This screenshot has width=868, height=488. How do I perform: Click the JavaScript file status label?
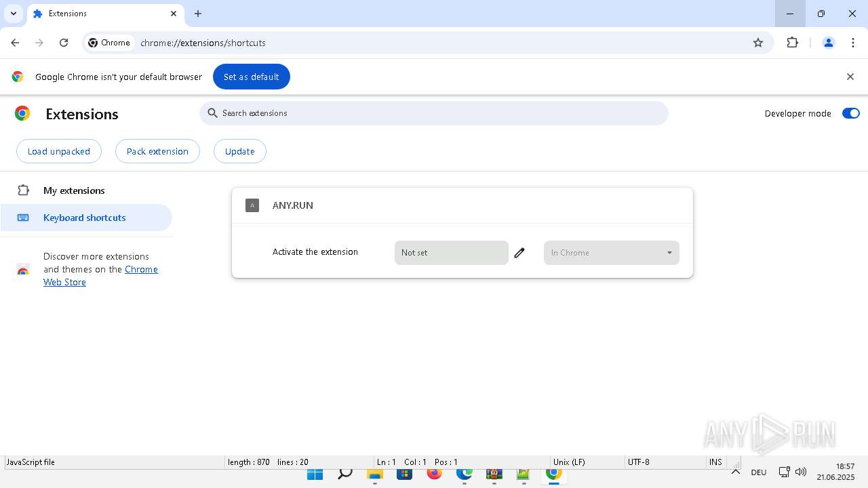coord(31,462)
